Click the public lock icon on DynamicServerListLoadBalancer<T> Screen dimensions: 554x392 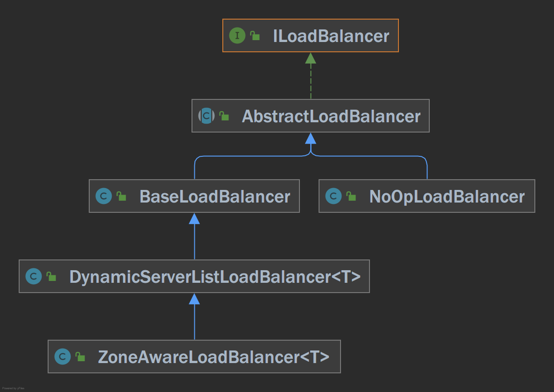[x=51, y=276]
